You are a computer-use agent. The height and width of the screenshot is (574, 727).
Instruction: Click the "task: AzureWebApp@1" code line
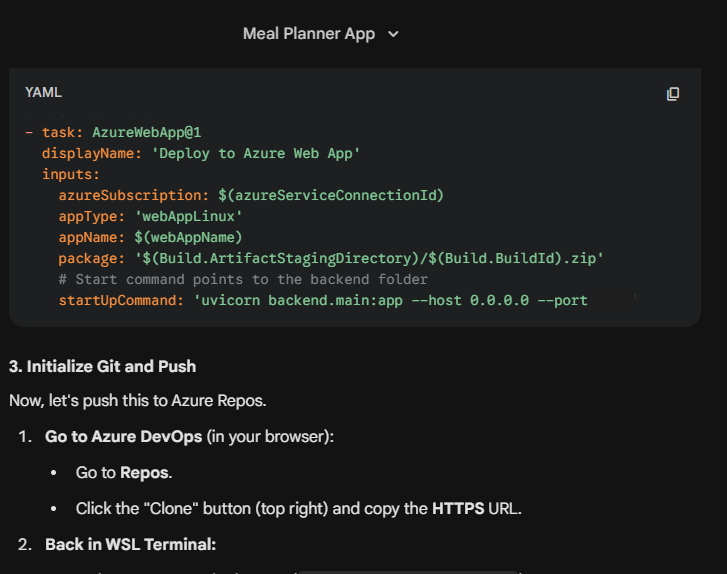click(113, 133)
